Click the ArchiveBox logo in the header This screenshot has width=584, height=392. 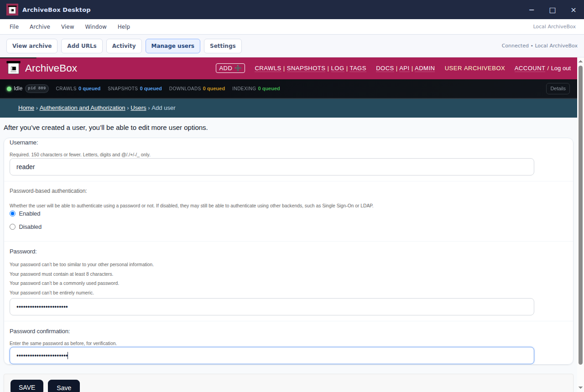(x=14, y=68)
